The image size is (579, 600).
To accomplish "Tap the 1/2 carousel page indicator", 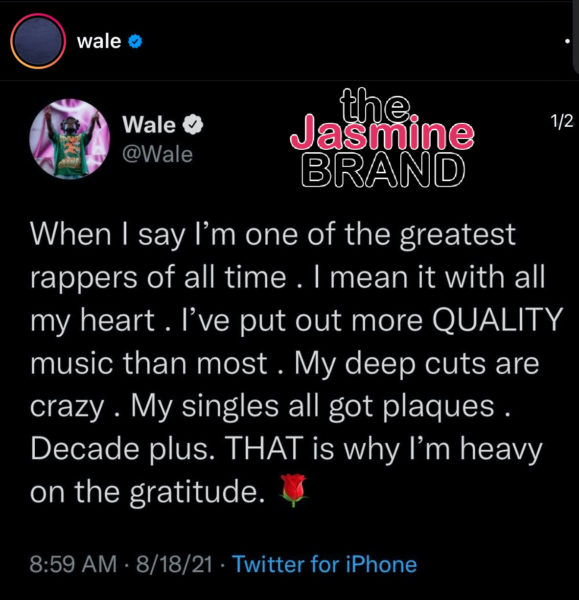I will tap(562, 121).
